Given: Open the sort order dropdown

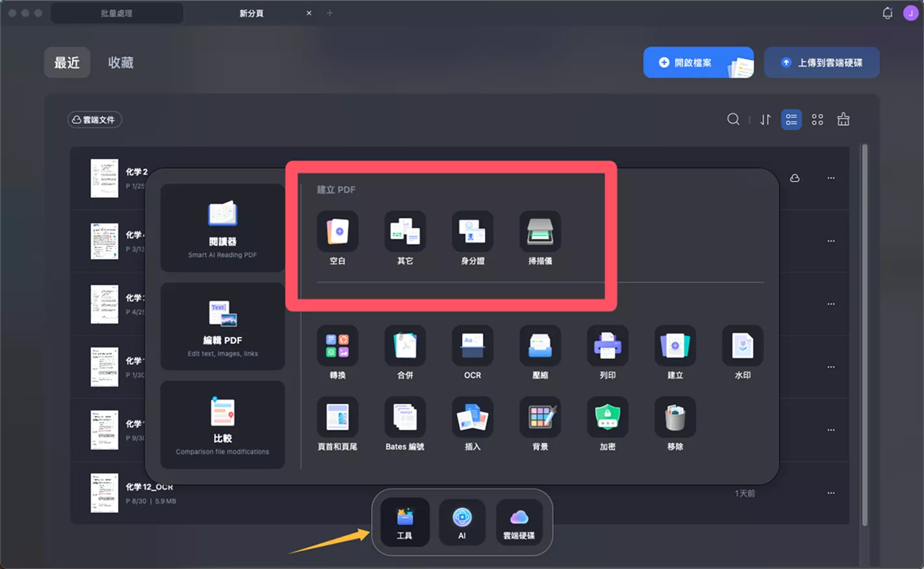Looking at the screenshot, I should click(x=766, y=120).
